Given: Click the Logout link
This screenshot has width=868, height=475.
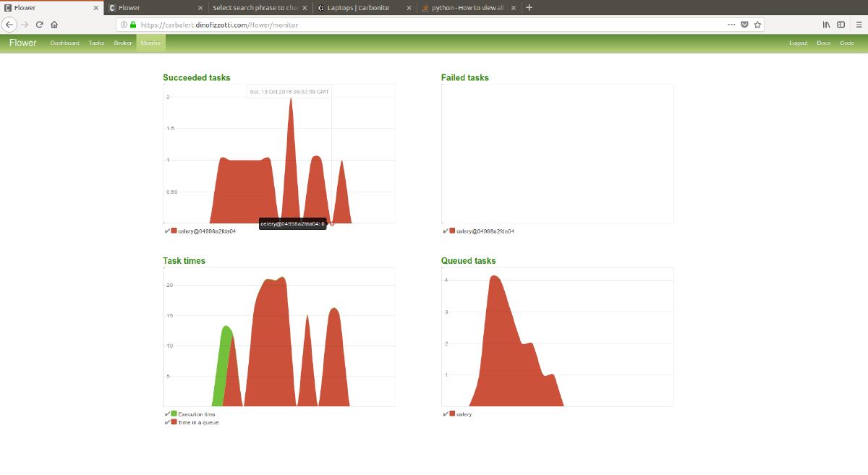Looking at the screenshot, I should pos(798,43).
